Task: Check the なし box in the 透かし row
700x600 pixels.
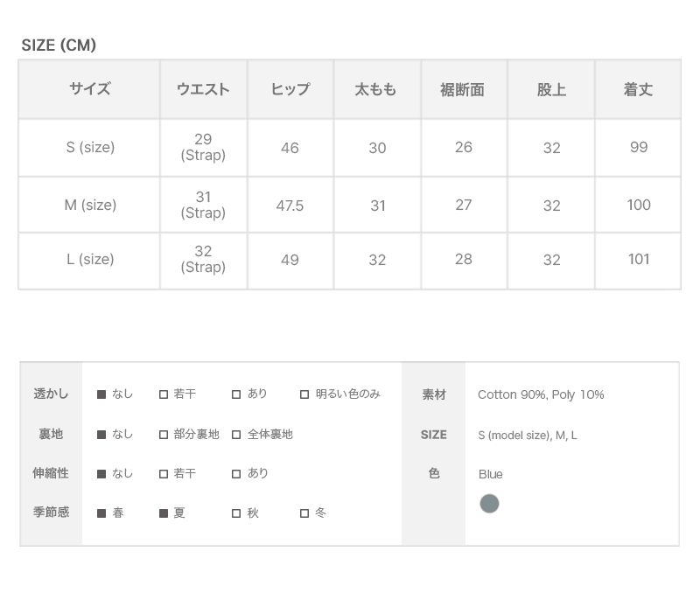Action: pyautogui.click(x=101, y=394)
